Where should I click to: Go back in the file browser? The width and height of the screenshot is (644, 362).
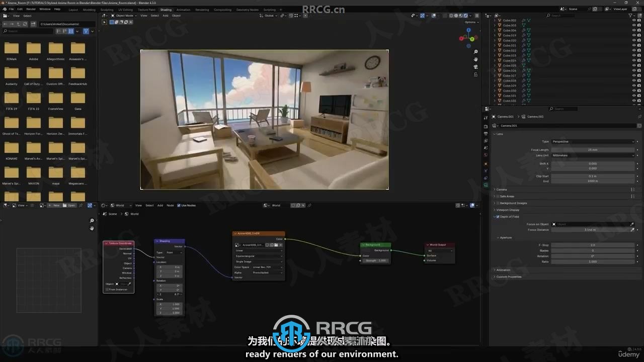click(x=6, y=24)
